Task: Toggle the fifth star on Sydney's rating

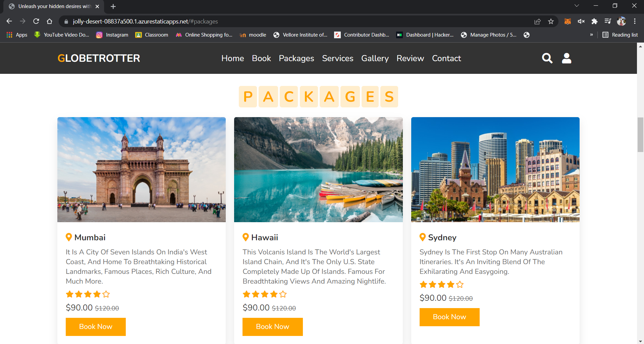Action: click(x=460, y=284)
